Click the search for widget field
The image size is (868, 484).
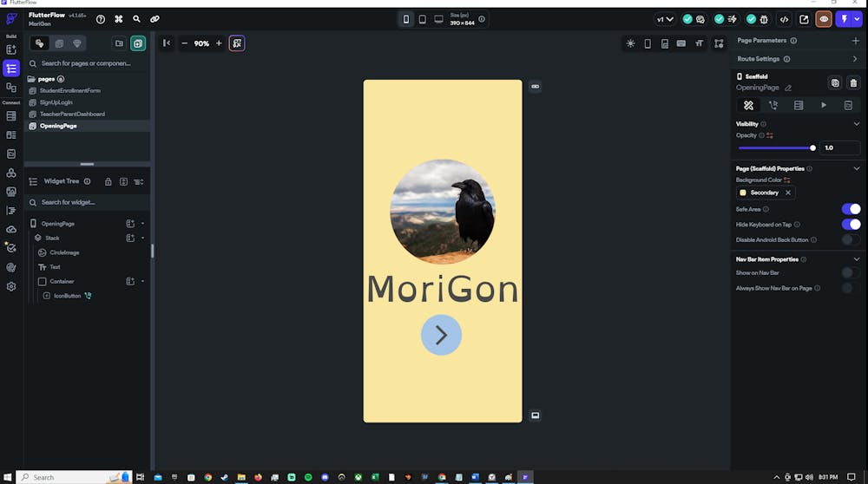tap(89, 202)
